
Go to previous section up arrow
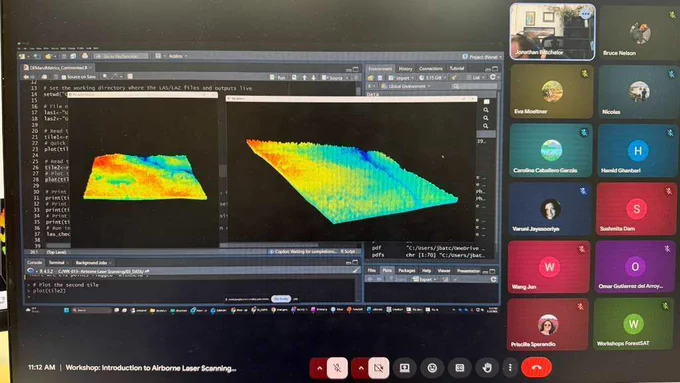click(304, 78)
